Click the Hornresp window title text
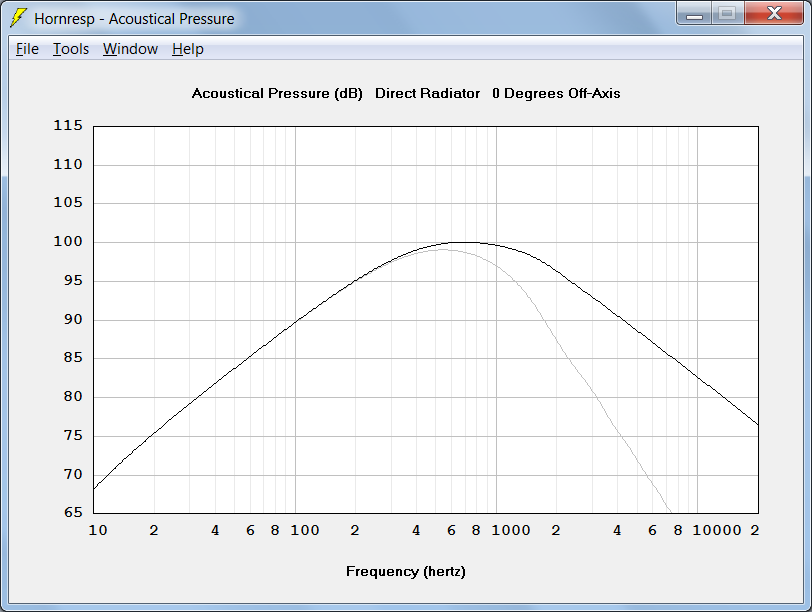This screenshot has height=612, width=812. tap(134, 19)
